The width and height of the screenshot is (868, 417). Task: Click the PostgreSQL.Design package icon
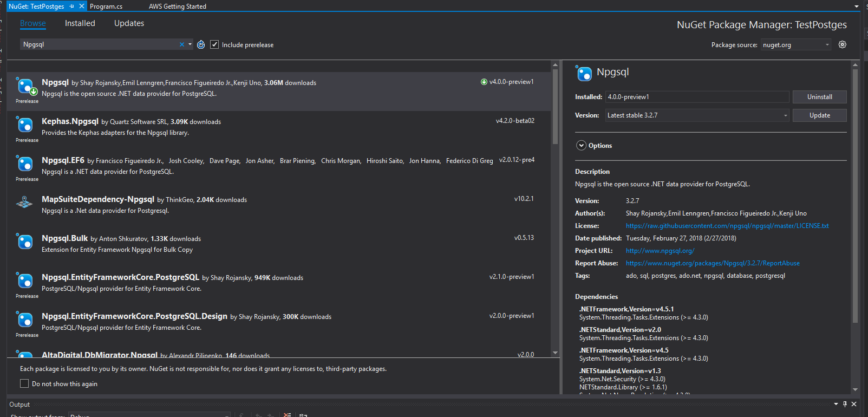(x=24, y=320)
